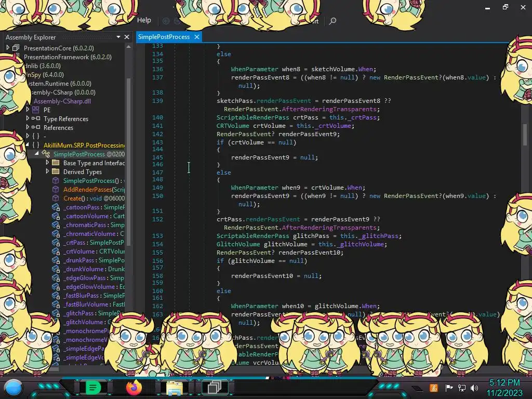Collapse the SimplePostProcess class node
This screenshot has height=399, width=532.
click(x=37, y=154)
